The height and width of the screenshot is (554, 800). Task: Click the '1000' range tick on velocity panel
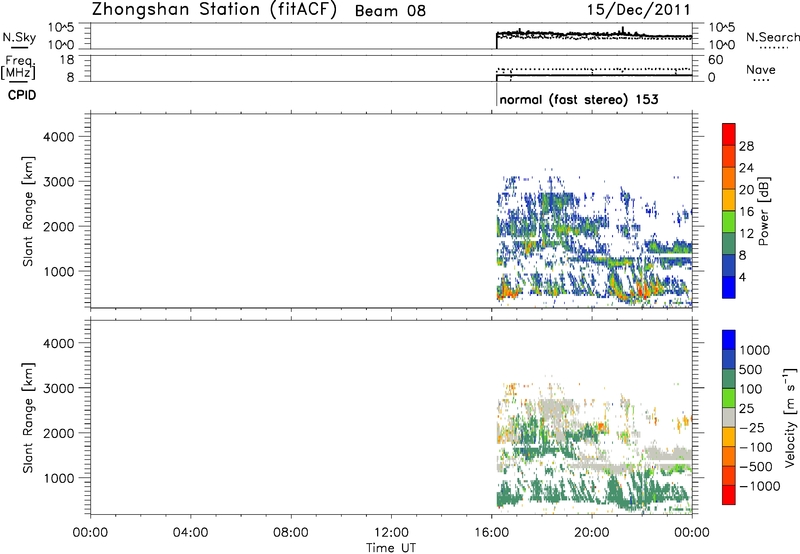pyautogui.click(x=58, y=478)
